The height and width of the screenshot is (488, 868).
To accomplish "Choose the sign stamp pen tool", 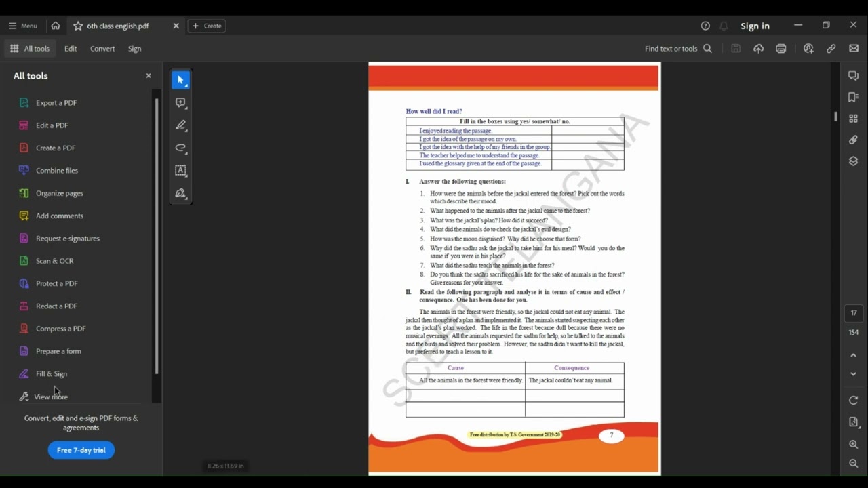I will [x=180, y=193].
